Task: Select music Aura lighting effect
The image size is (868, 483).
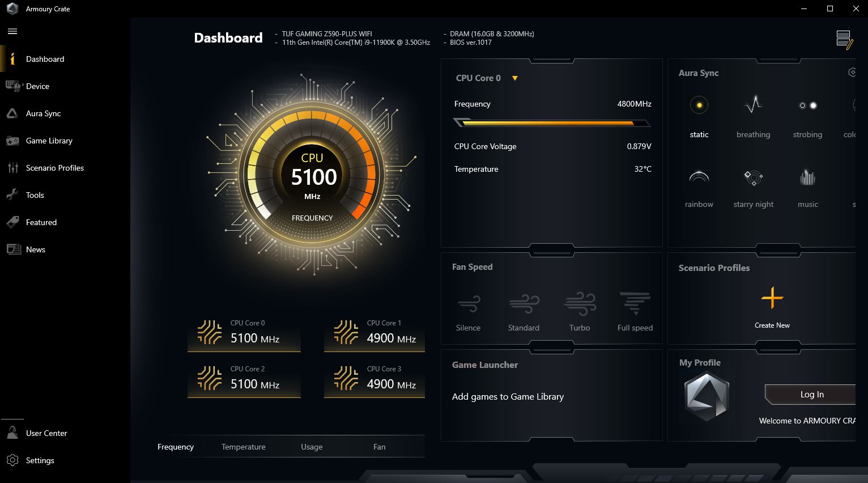Action: [x=808, y=188]
